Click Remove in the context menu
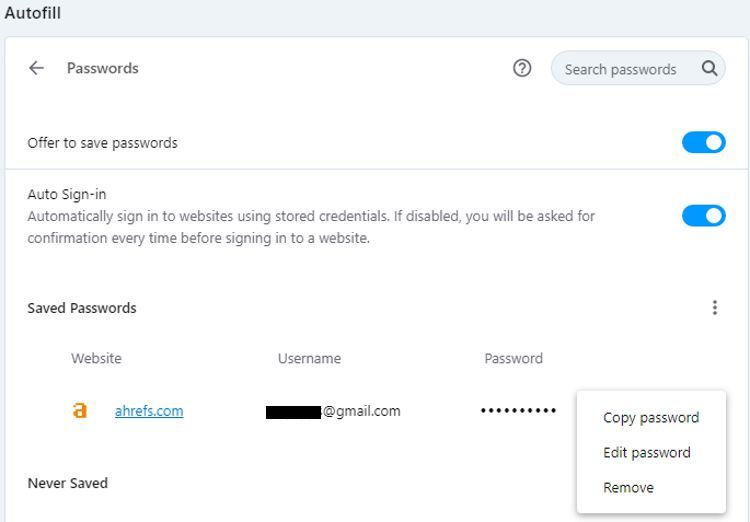The width and height of the screenshot is (750, 522). tap(628, 488)
